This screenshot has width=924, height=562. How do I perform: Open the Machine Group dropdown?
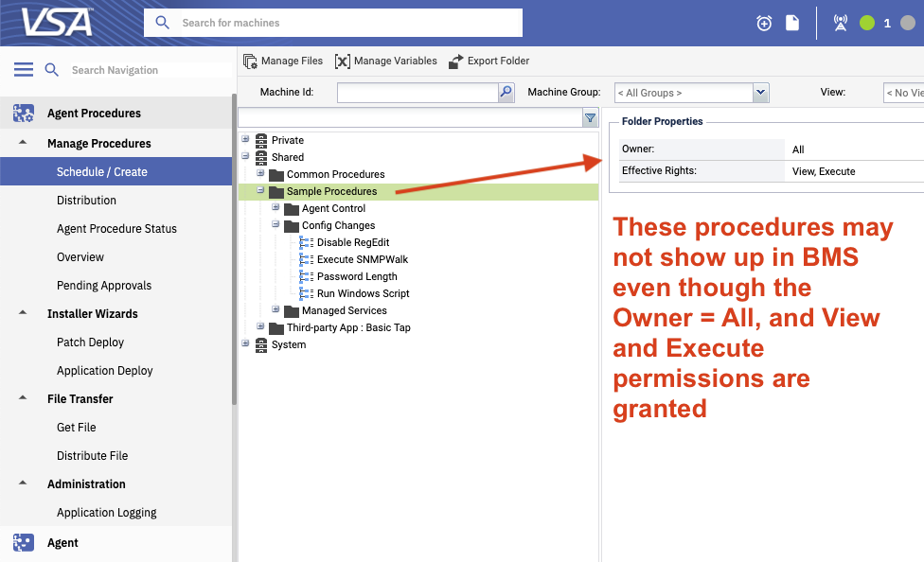[760, 93]
